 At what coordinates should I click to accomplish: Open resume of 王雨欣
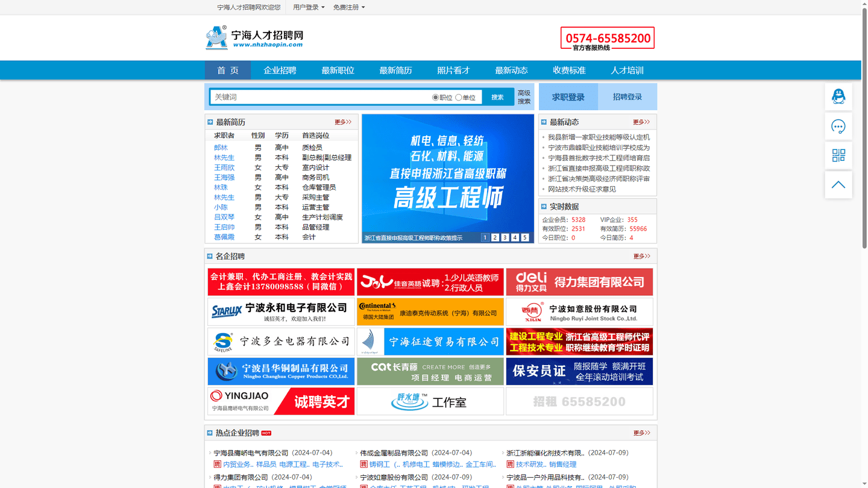tap(224, 167)
